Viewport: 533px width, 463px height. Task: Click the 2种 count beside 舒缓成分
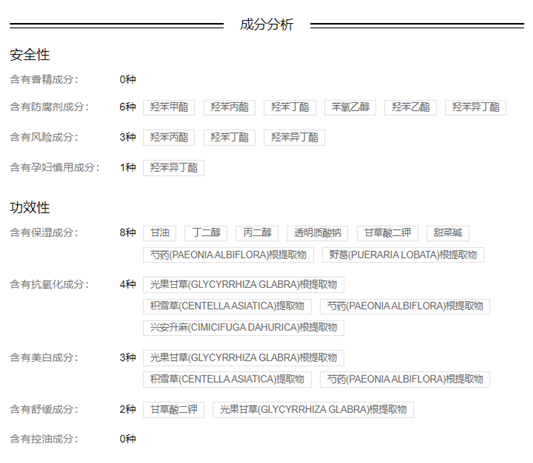128,409
